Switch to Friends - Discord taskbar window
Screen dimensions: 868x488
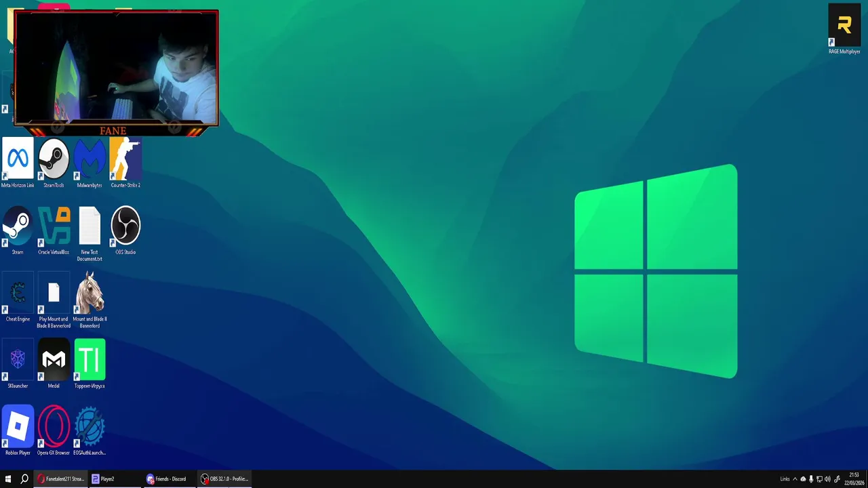[x=170, y=479]
